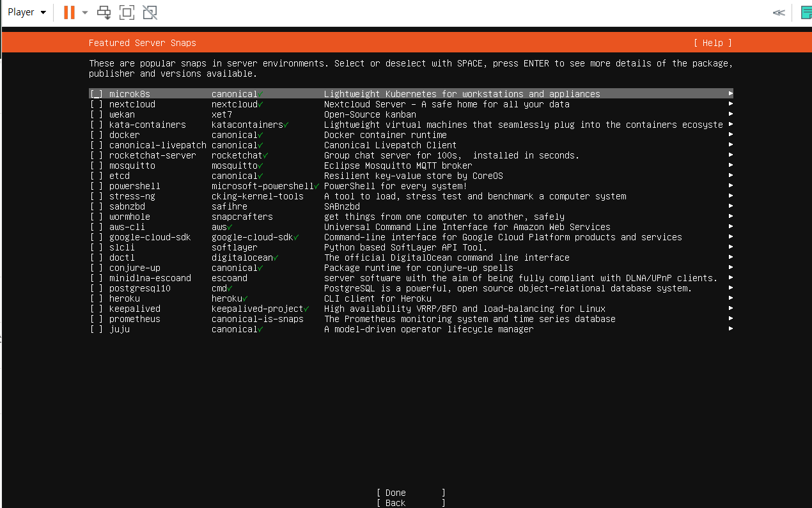
Task: Expand details arrow for canonical-livepatch row
Action: click(x=730, y=145)
